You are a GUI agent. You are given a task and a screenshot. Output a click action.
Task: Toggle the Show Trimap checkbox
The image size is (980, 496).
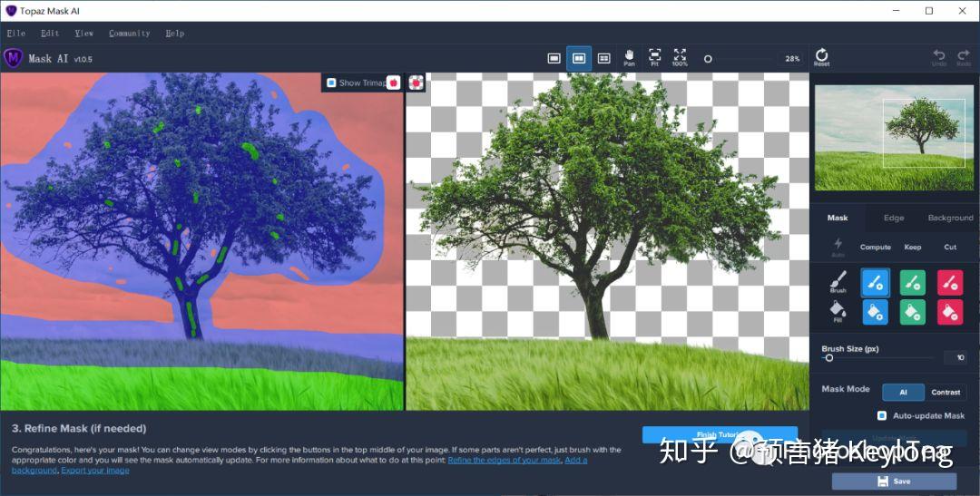[331, 83]
